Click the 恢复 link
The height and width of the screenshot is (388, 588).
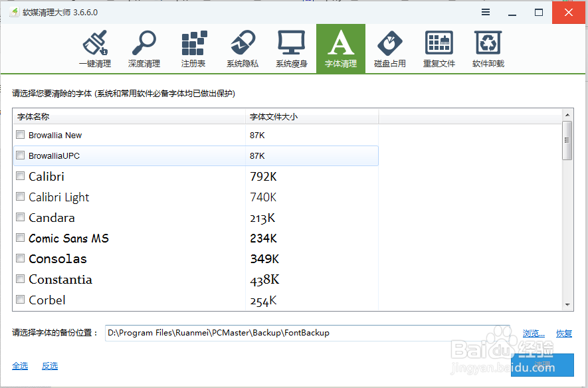coord(563,333)
